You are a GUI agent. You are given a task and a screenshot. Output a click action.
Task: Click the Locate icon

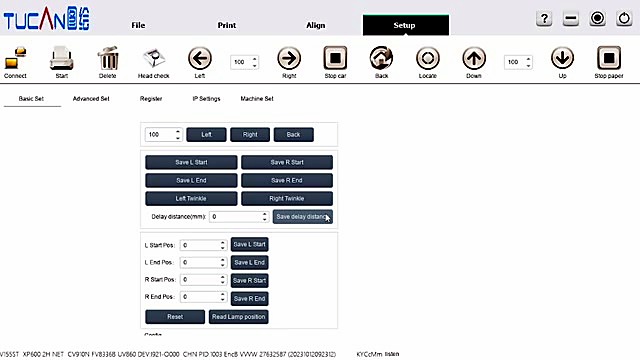click(x=427, y=58)
